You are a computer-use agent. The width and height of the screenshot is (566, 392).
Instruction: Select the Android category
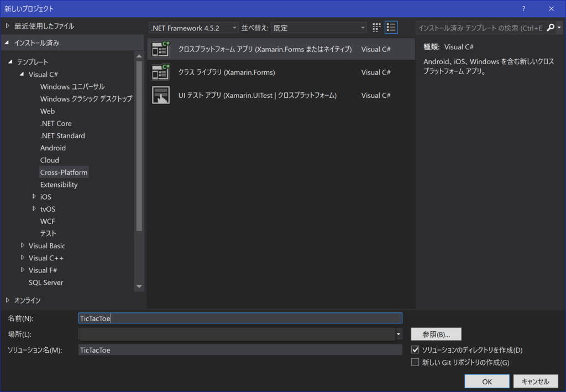pyautogui.click(x=53, y=148)
